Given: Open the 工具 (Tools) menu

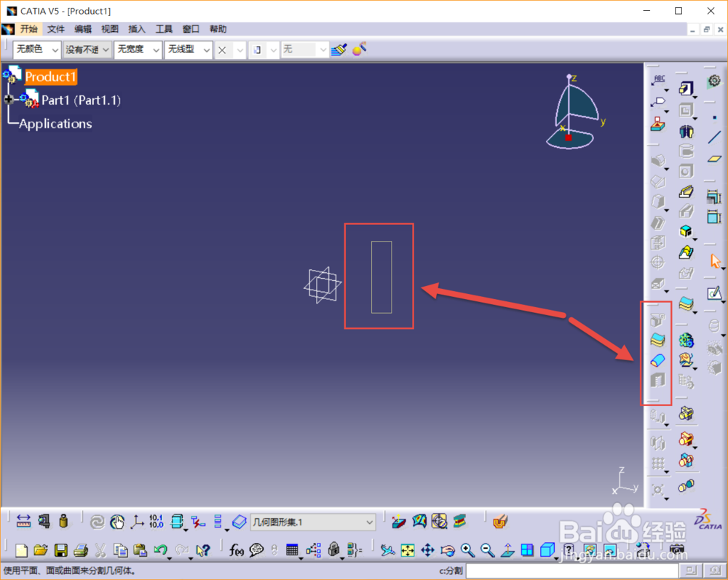Looking at the screenshot, I should (x=164, y=29).
